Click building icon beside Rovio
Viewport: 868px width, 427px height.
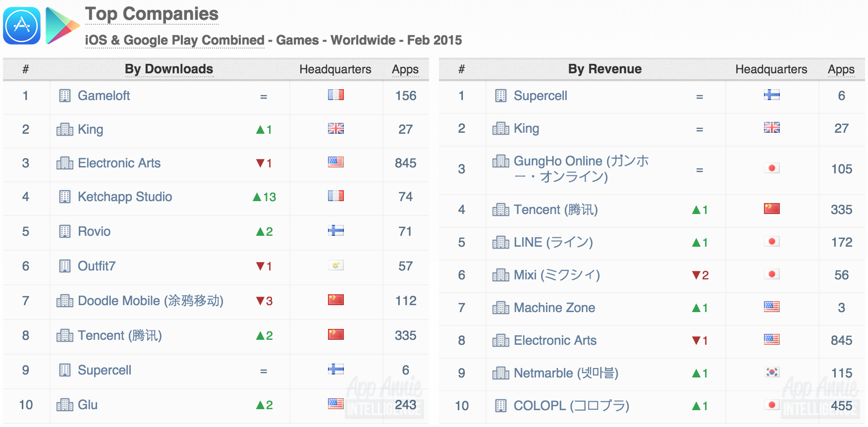coord(65,231)
